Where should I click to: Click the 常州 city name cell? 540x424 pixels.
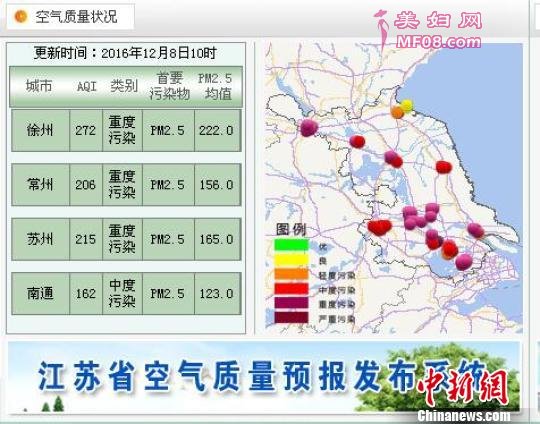point(40,185)
